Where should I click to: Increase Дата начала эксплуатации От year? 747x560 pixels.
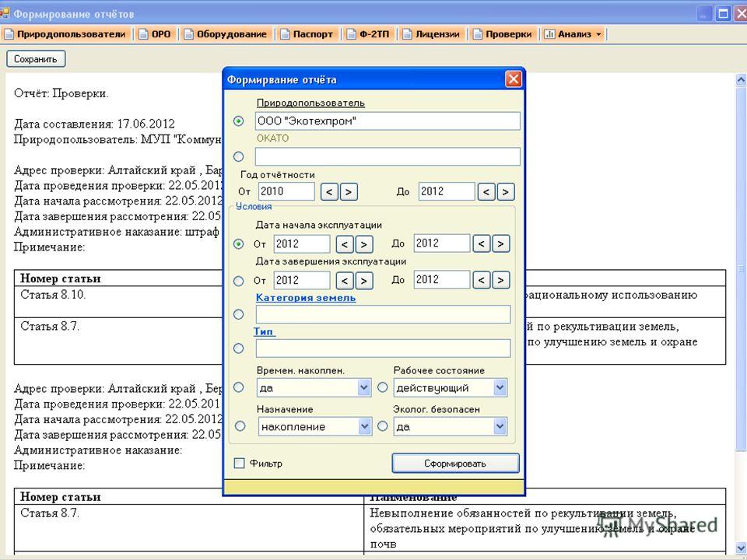pos(364,244)
